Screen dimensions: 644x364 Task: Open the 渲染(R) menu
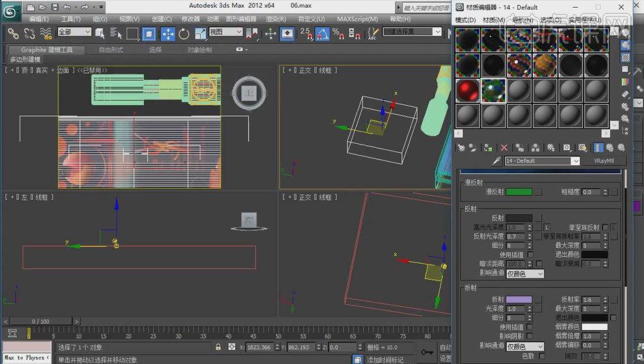coord(275,19)
